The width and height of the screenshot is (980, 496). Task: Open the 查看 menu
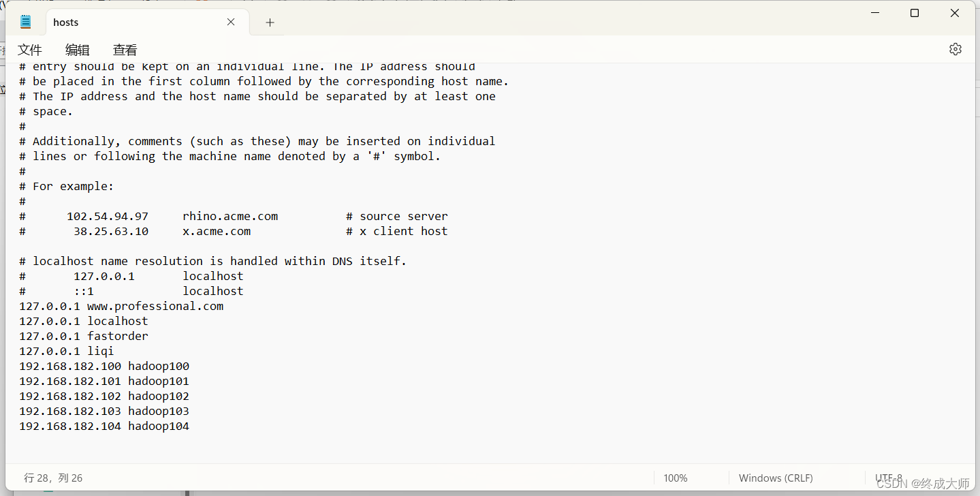(125, 50)
